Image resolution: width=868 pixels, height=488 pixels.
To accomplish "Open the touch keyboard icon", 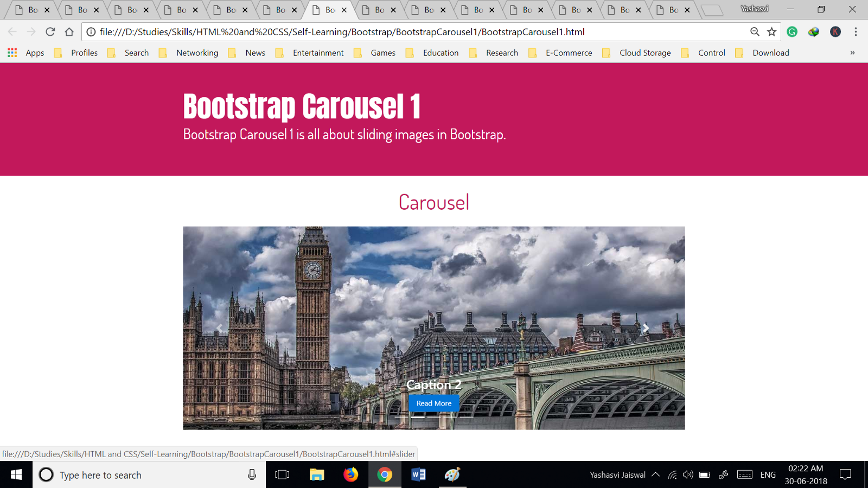I will click(x=745, y=475).
